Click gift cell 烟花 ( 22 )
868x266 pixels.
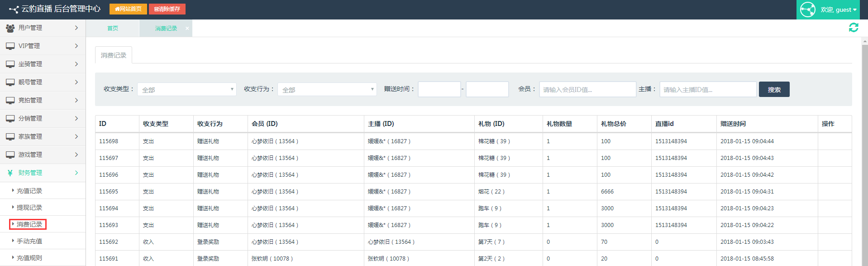pyautogui.click(x=491, y=192)
